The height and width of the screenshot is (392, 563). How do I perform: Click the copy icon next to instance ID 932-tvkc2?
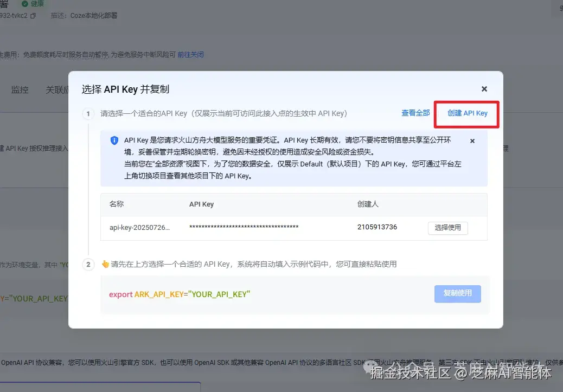[x=34, y=15]
